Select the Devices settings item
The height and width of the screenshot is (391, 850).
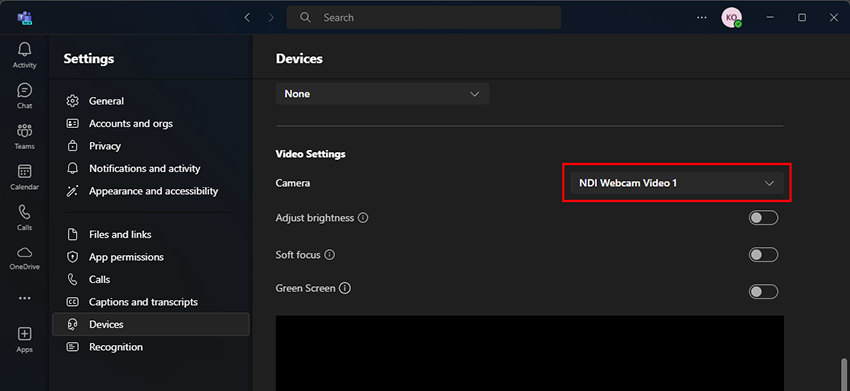(x=151, y=324)
